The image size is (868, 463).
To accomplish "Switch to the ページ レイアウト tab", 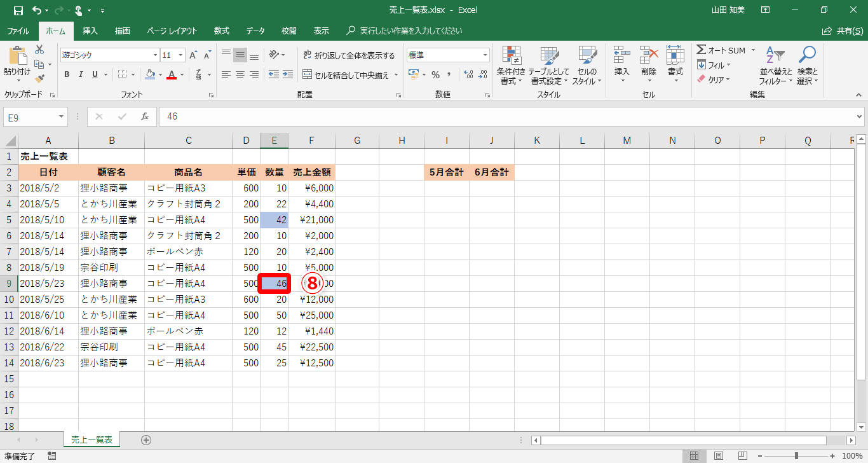I will [x=172, y=31].
